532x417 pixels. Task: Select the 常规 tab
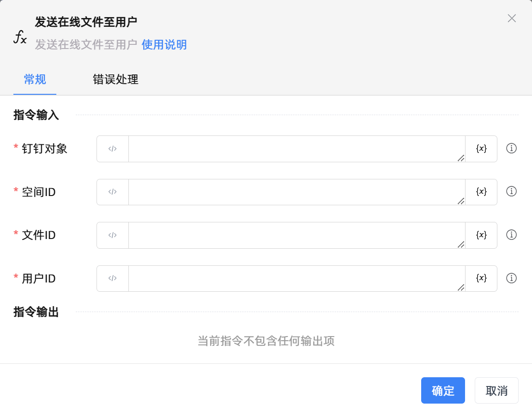coord(35,80)
